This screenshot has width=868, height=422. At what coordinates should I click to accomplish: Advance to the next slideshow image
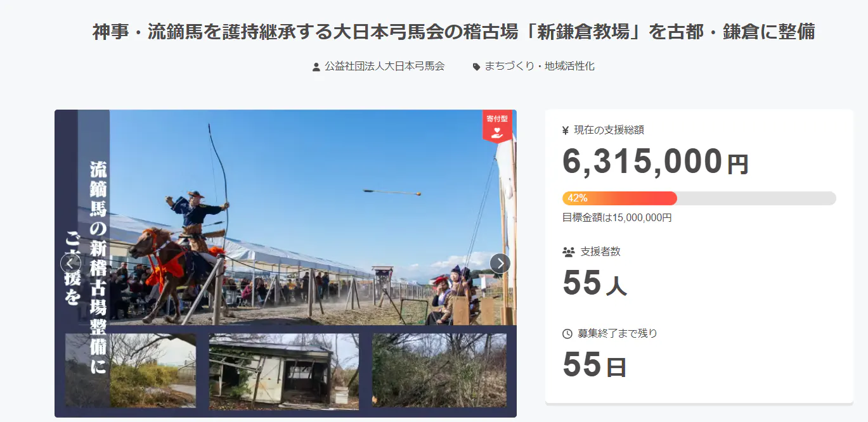500,263
